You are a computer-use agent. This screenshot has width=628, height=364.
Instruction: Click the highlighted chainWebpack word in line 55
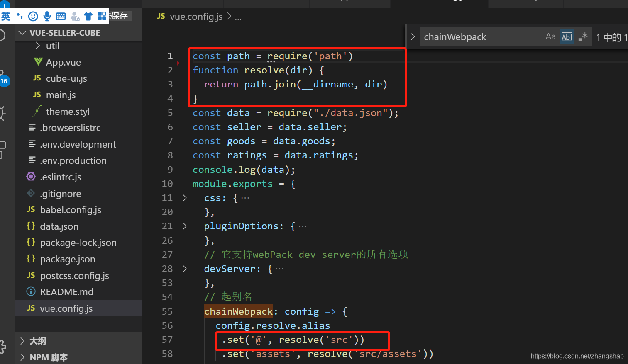pyautogui.click(x=238, y=311)
